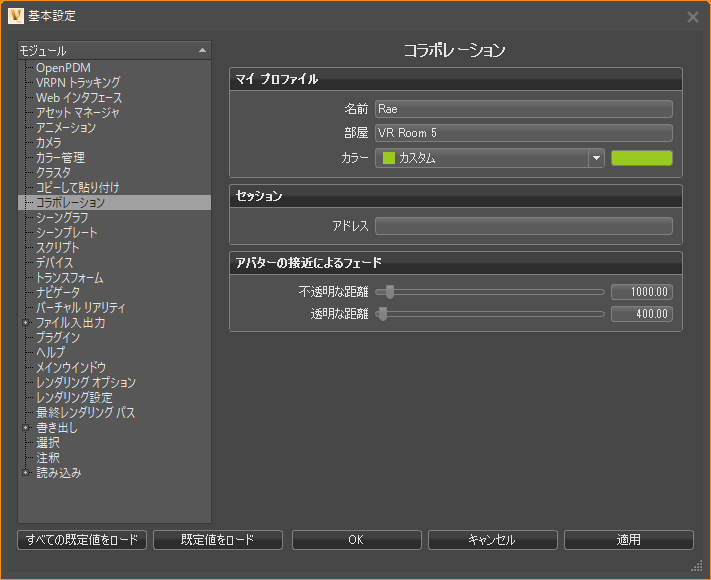Open ヘルプ preferences
Viewport: 711px width, 580px height.
[50, 352]
